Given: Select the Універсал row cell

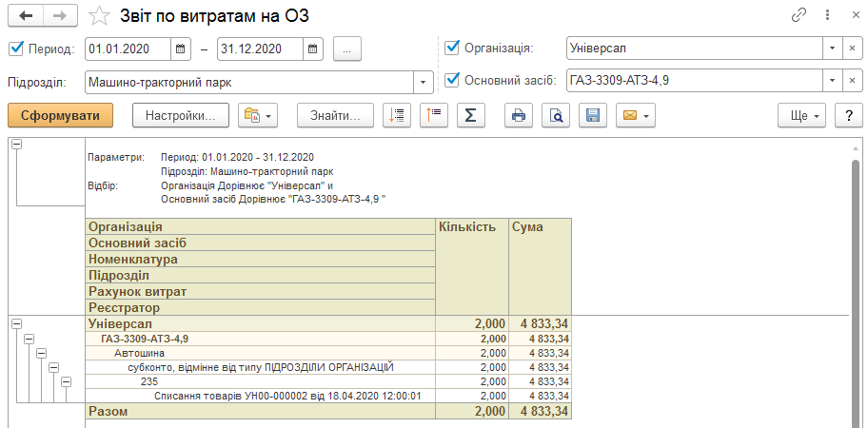Looking at the screenshot, I should [261, 324].
